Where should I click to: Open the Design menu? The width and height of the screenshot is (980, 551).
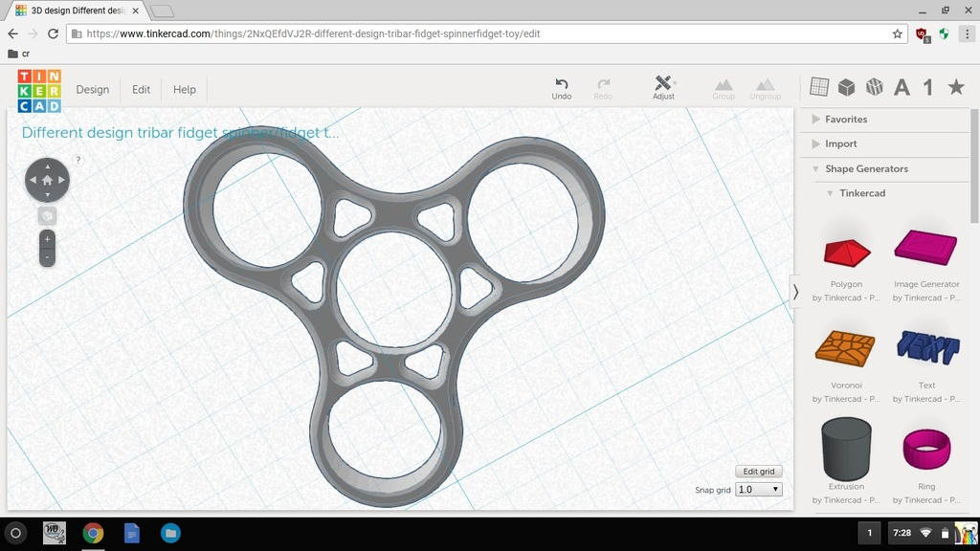pos(92,89)
